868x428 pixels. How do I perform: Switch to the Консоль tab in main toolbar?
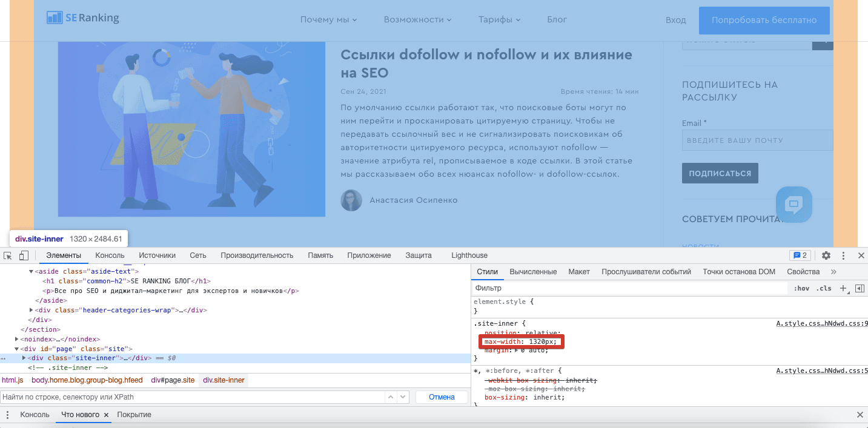110,255
